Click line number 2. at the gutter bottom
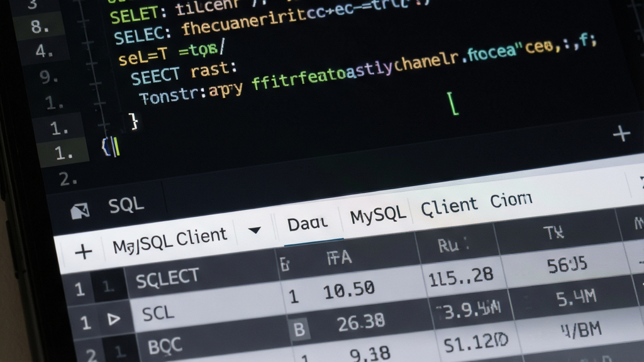 pos(68,179)
